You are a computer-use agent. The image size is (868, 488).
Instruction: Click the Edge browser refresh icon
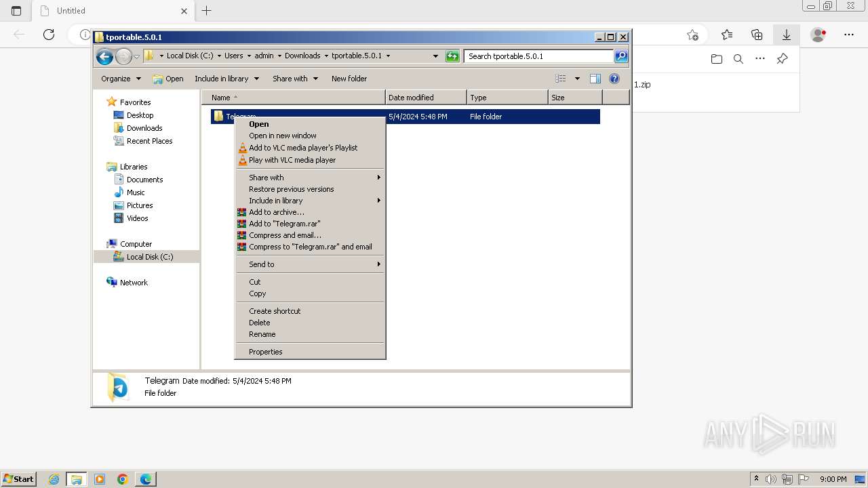pos(49,35)
